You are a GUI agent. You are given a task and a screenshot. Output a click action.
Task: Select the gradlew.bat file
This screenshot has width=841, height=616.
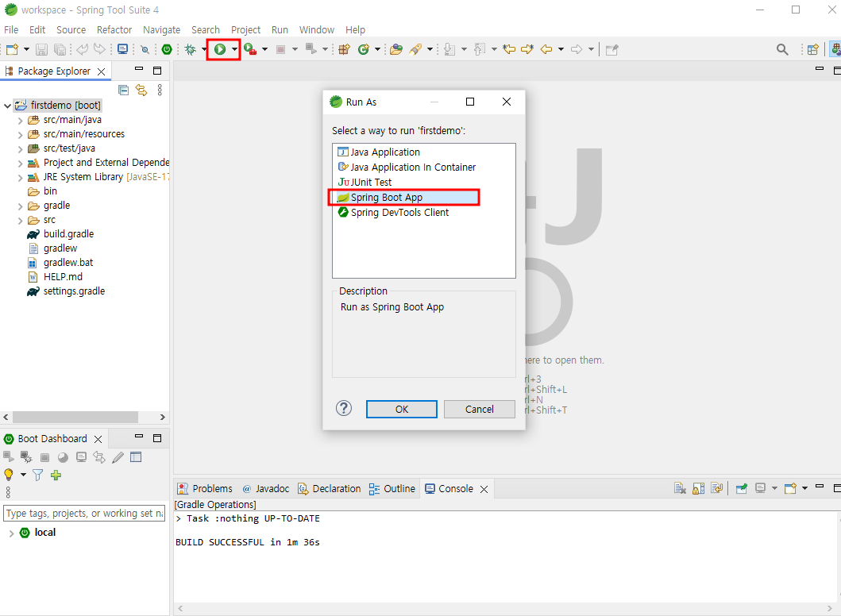point(68,262)
